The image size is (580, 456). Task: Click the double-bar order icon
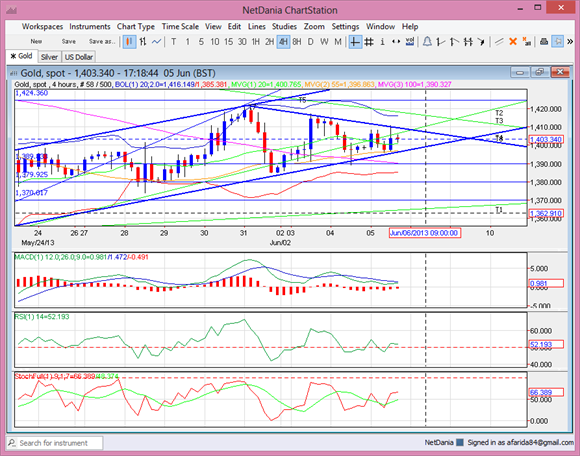pos(468,42)
